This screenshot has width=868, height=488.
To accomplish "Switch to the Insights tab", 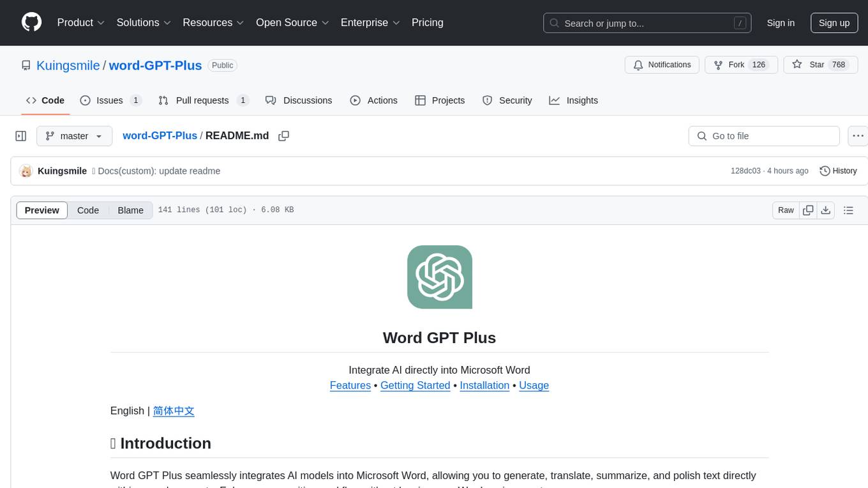I will coord(574,100).
